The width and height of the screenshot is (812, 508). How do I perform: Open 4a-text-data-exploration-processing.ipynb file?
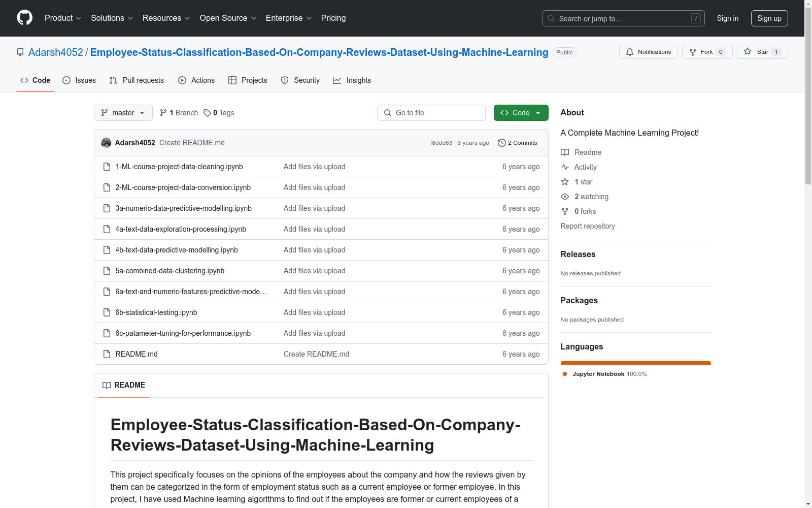181,229
